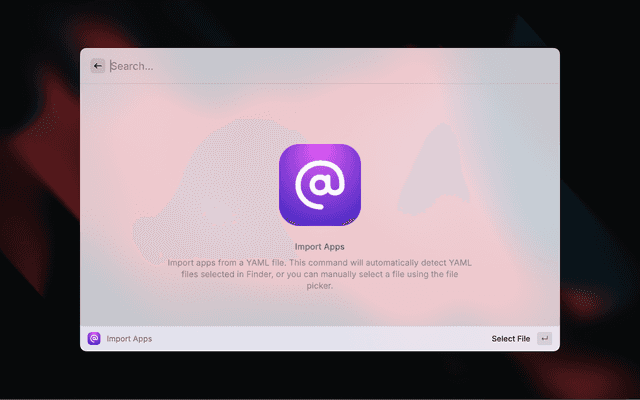Click the back arrow icon

97,66
